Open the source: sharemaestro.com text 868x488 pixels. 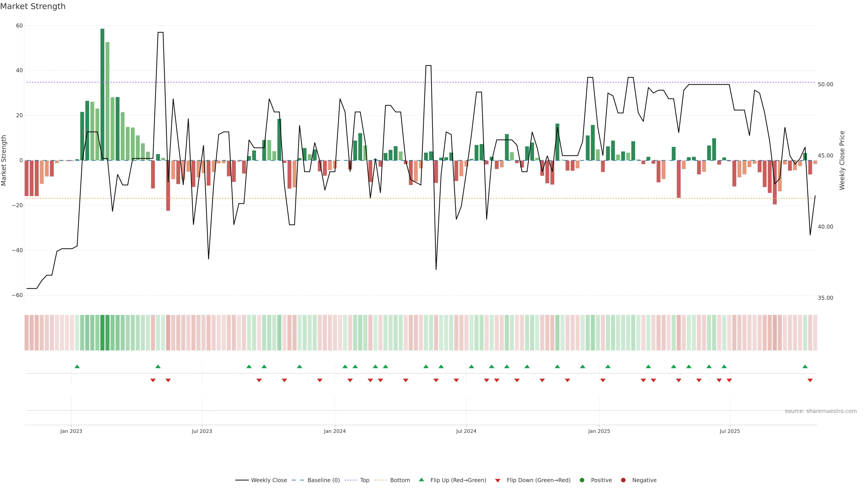pos(821,411)
